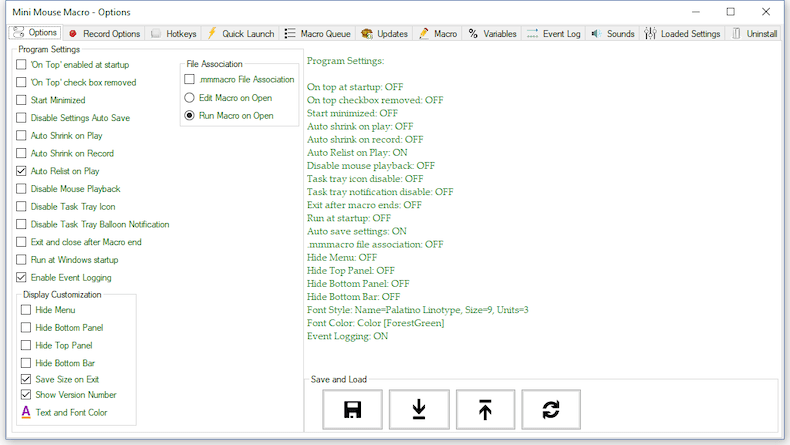Open the Sounds tab
Image resolution: width=790 pixels, height=445 pixels.
click(x=613, y=34)
